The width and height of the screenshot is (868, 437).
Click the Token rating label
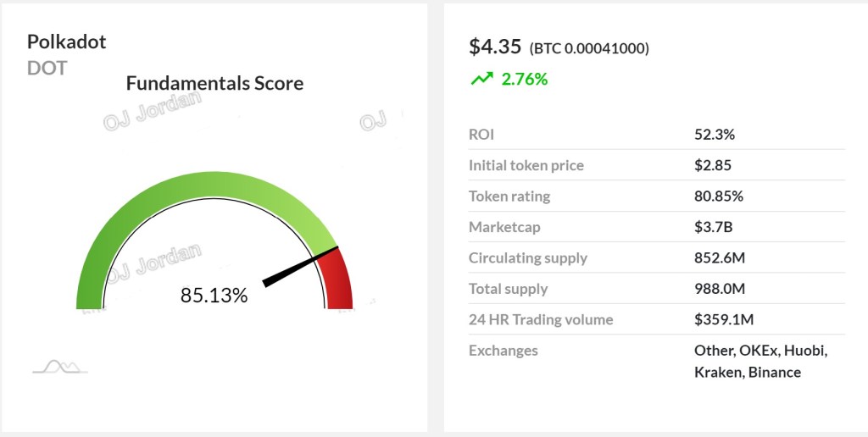coord(509,196)
